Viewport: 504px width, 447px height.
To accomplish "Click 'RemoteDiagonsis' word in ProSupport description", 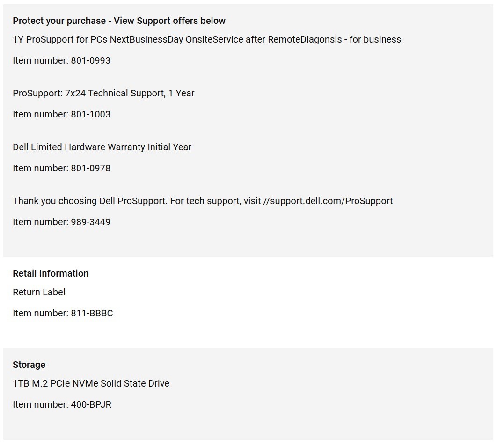I will [x=305, y=40].
